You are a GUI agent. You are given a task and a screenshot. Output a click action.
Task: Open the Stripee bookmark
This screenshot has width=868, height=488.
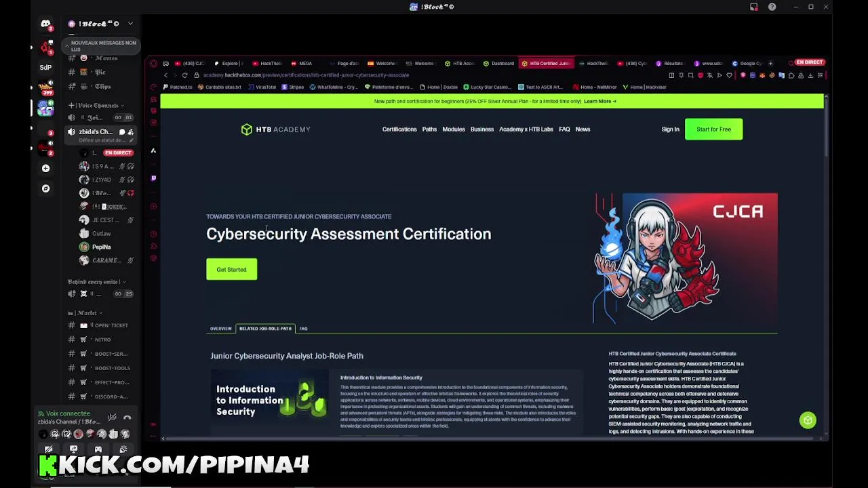[x=293, y=87]
